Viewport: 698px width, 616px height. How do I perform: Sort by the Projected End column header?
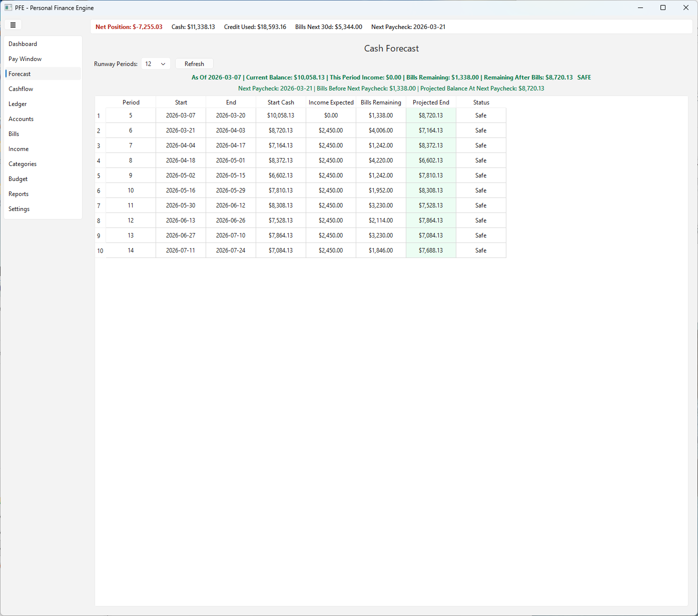click(431, 102)
